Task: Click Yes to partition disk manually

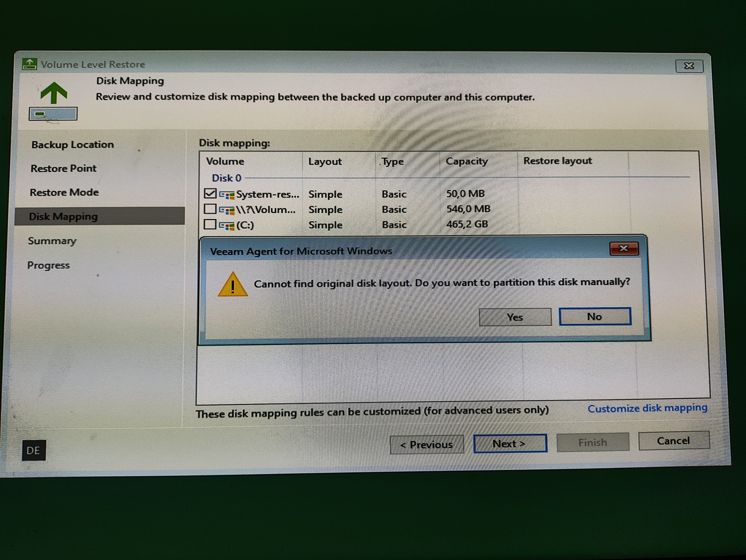Action: point(515,317)
